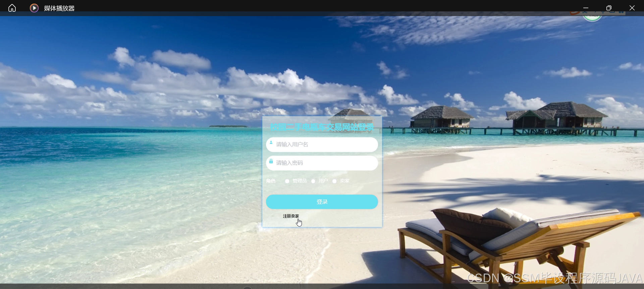Minimize the media player window
Image resolution: width=644 pixels, height=289 pixels.
(x=586, y=8)
